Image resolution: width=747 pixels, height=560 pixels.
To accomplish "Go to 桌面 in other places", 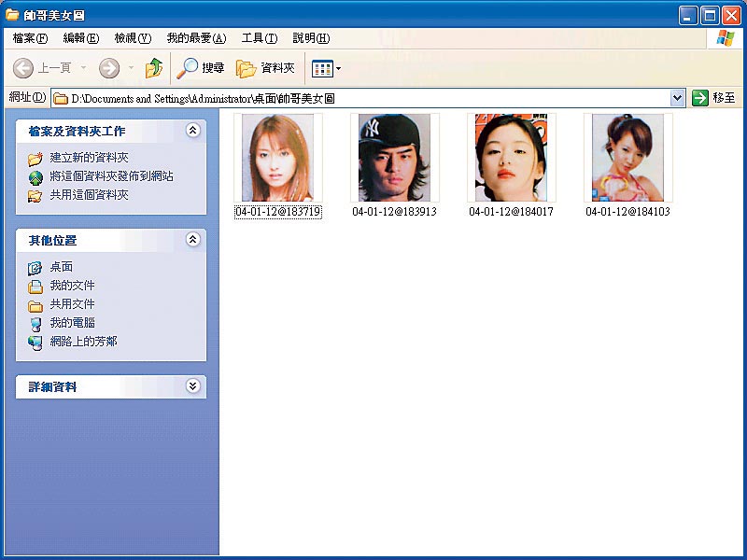I will click(x=62, y=267).
